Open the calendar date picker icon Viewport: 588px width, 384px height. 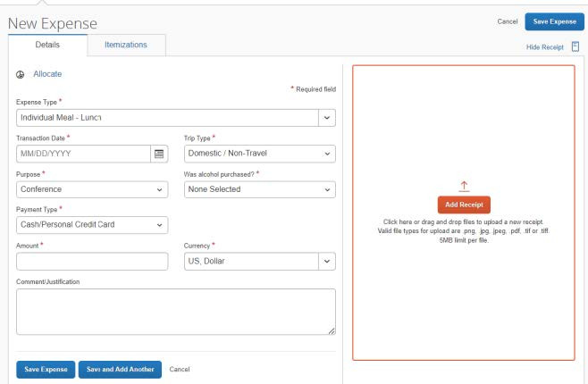pyautogui.click(x=160, y=153)
